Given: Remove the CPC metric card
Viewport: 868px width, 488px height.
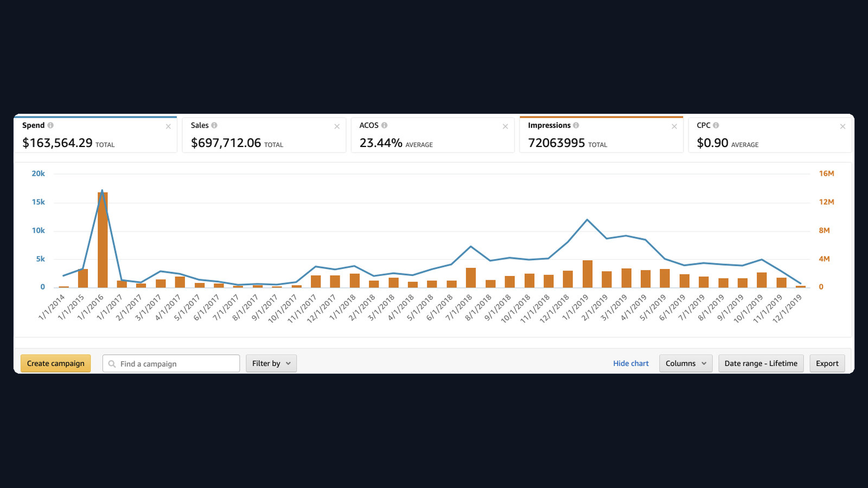Looking at the screenshot, I should (x=843, y=126).
